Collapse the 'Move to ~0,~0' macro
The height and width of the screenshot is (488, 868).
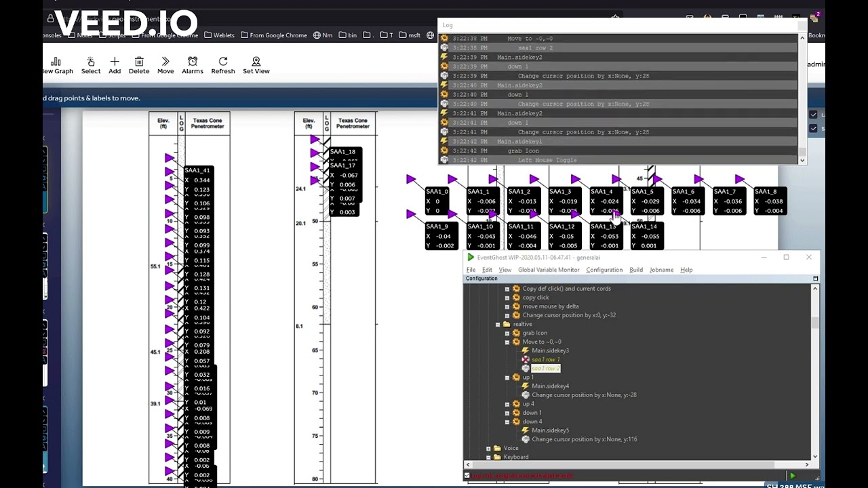(507, 342)
